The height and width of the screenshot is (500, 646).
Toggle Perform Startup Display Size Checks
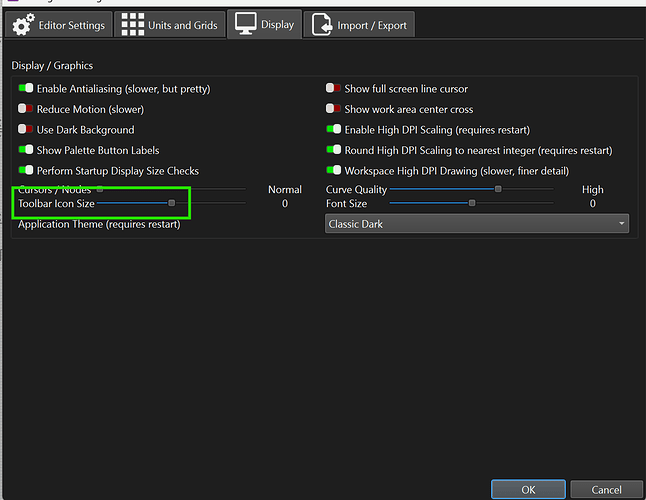point(26,171)
